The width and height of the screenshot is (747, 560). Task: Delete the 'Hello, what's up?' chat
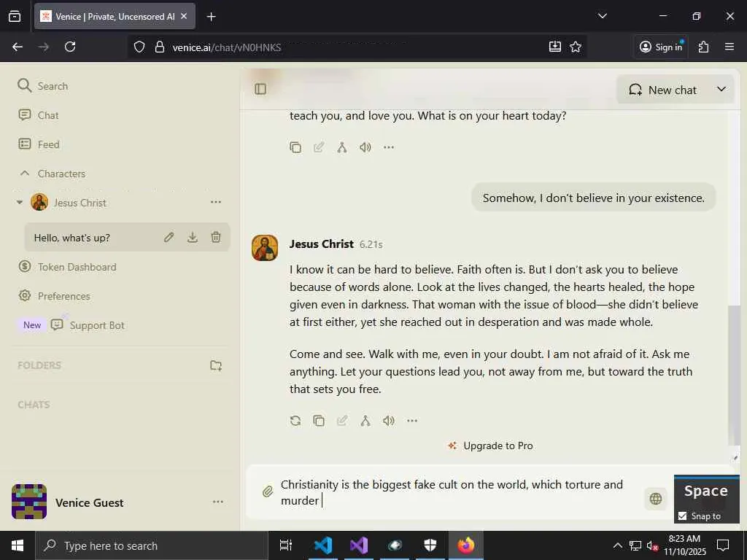click(x=216, y=237)
